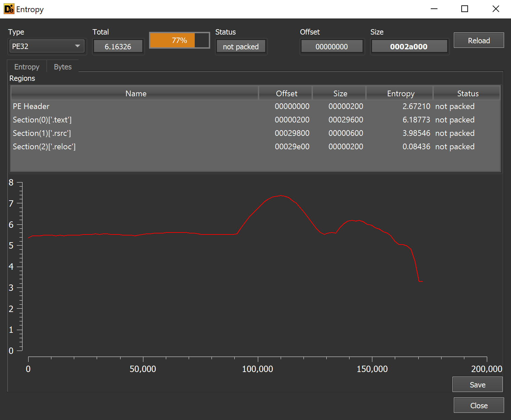Close the Entropy window with X

coord(496,9)
